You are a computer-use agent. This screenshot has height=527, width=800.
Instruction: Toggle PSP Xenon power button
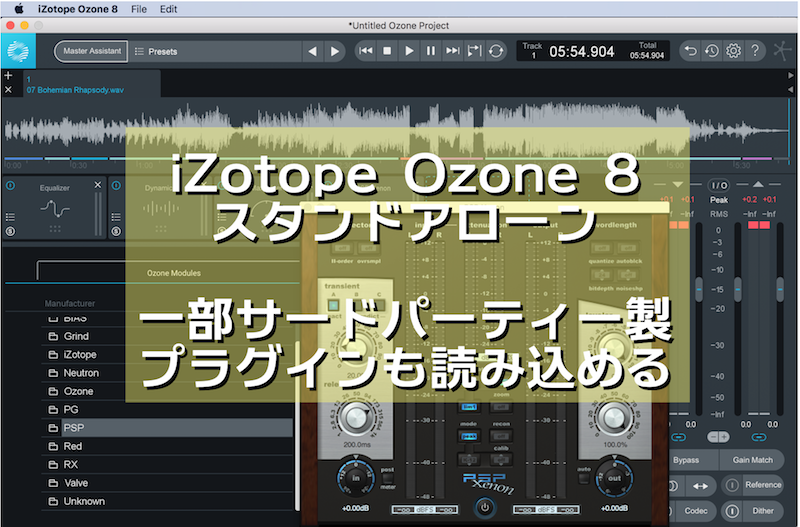485,508
